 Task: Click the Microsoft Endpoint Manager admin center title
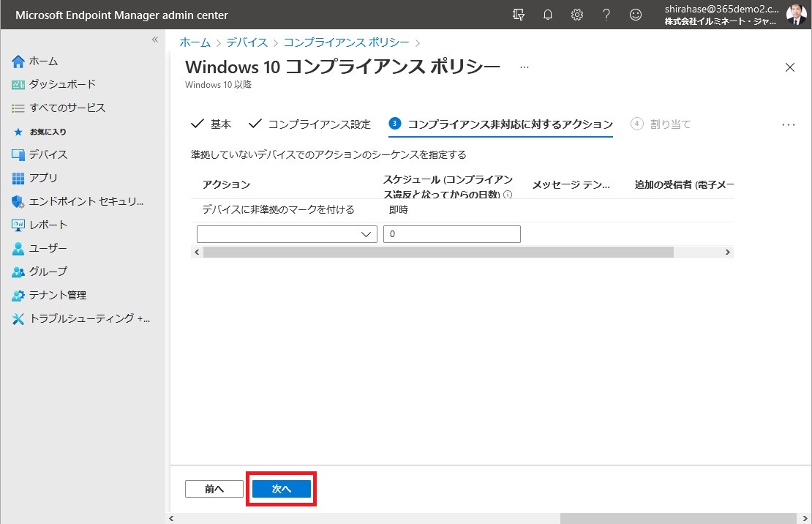[x=121, y=15]
